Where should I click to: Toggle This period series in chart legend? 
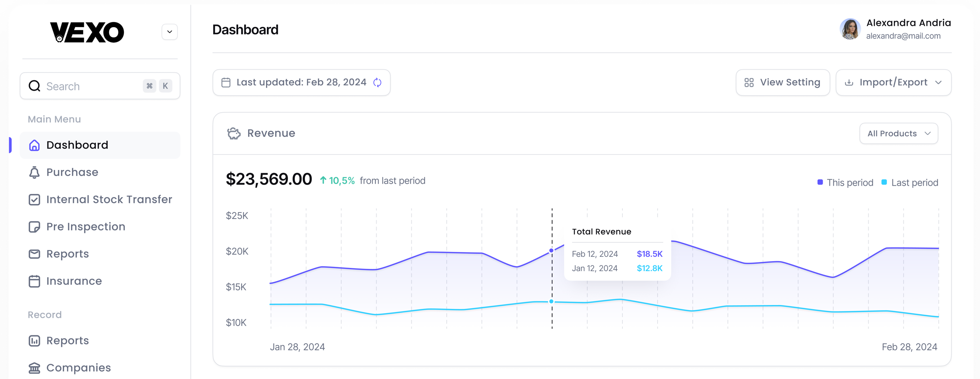(x=845, y=183)
